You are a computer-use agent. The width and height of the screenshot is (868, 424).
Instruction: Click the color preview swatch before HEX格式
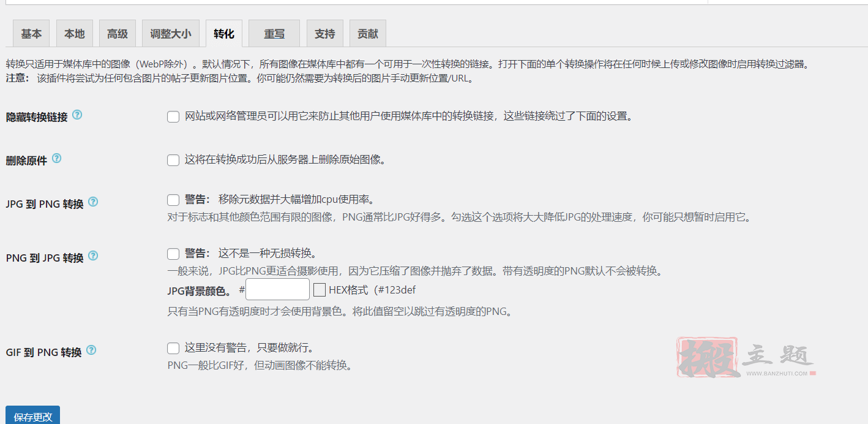point(319,290)
